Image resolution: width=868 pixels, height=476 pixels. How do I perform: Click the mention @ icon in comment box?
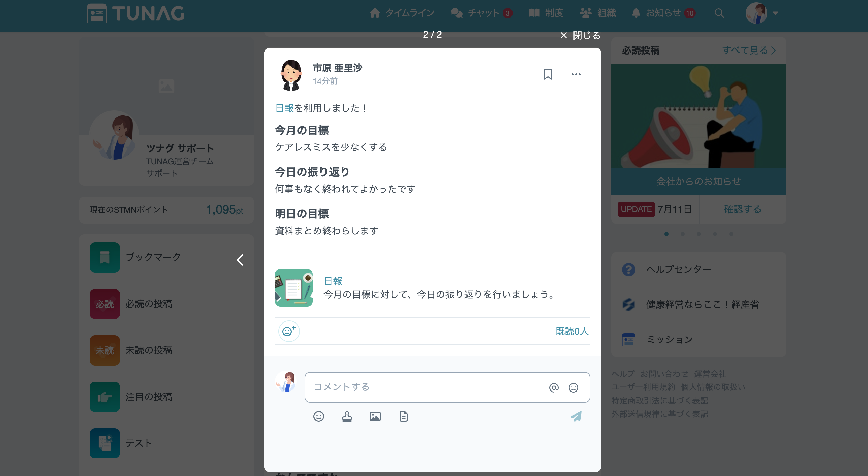click(x=554, y=387)
